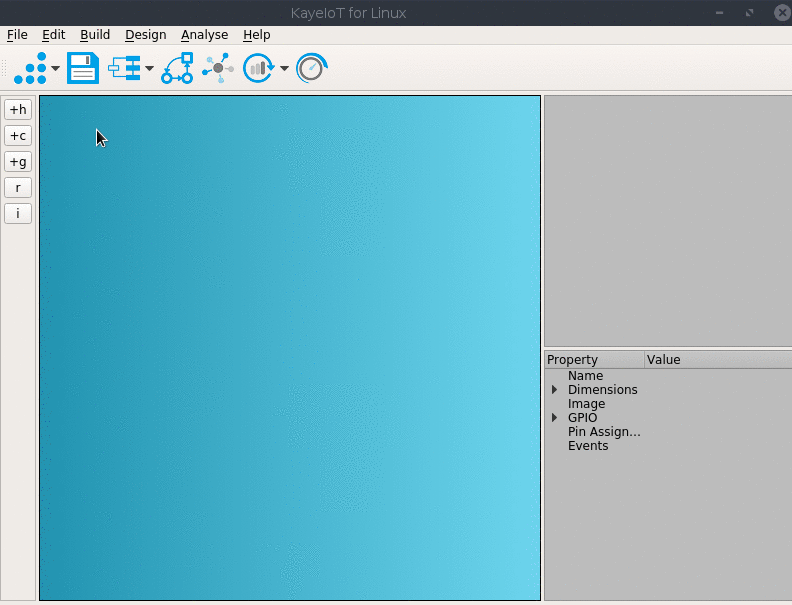The width and height of the screenshot is (792, 605).
Task: Click the bar chart refresh icon
Action: (x=259, y=68)
